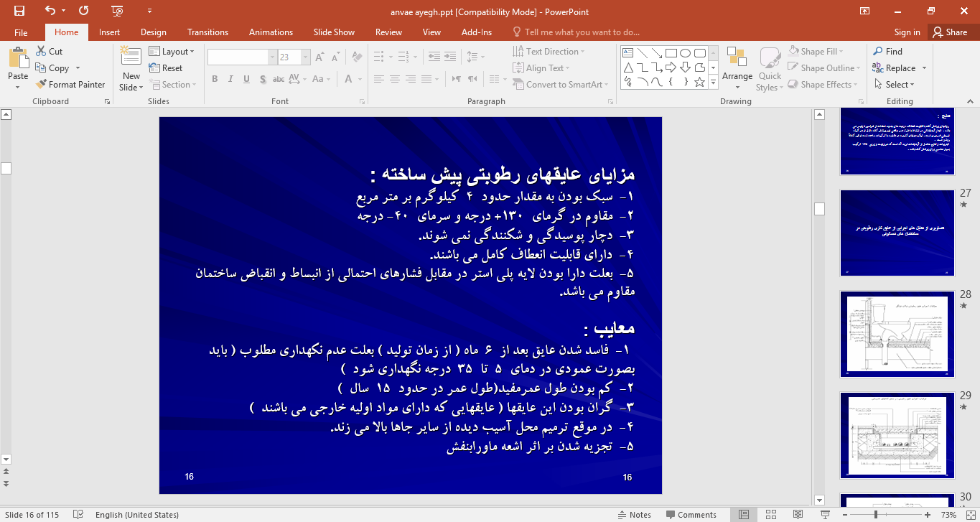Reset slide layout
The width and height of the screenshot is (980, 522).
tap(166, 68)
